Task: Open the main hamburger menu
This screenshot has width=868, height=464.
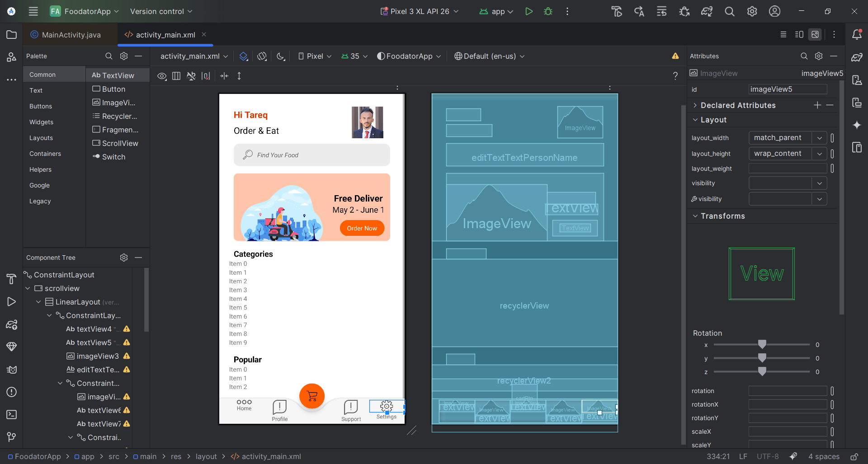Action: (33, 11)
